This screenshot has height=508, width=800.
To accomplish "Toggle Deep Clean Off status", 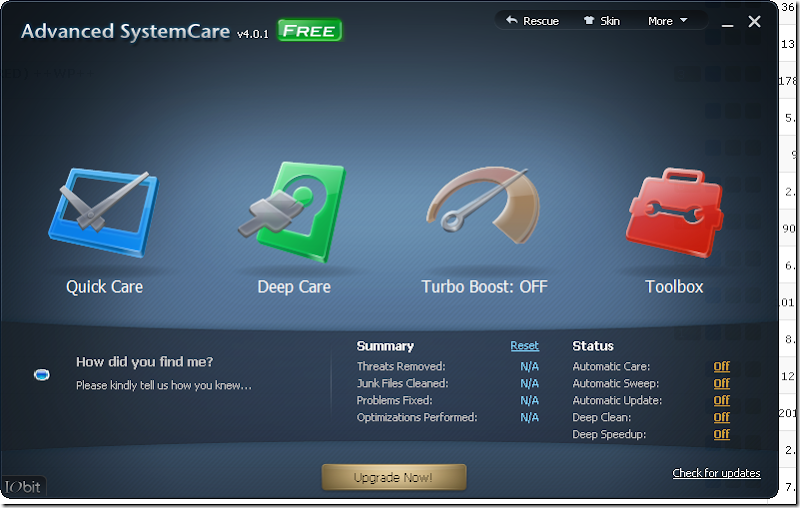I will pyautogui.click(x=721, y=417).
